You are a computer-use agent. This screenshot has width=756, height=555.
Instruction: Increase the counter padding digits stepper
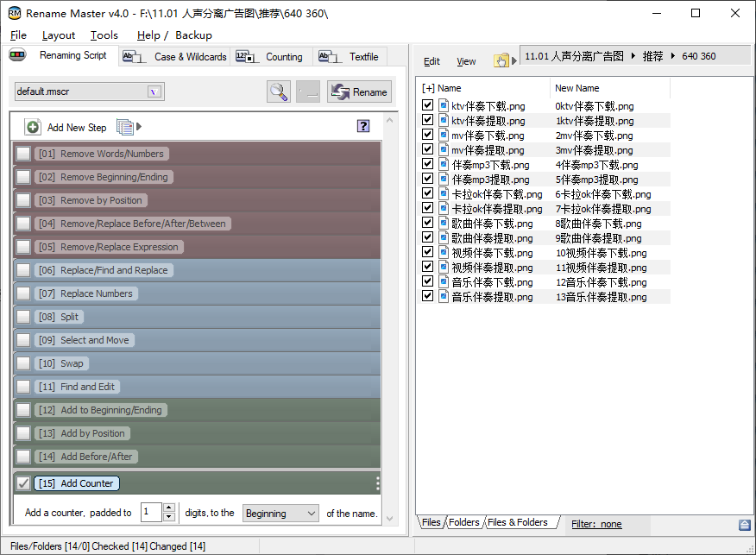169,508
